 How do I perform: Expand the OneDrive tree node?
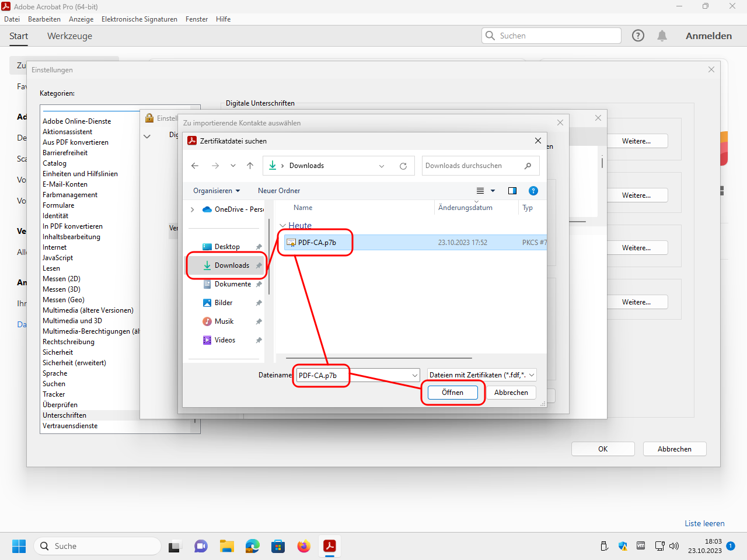click(193, 209)
